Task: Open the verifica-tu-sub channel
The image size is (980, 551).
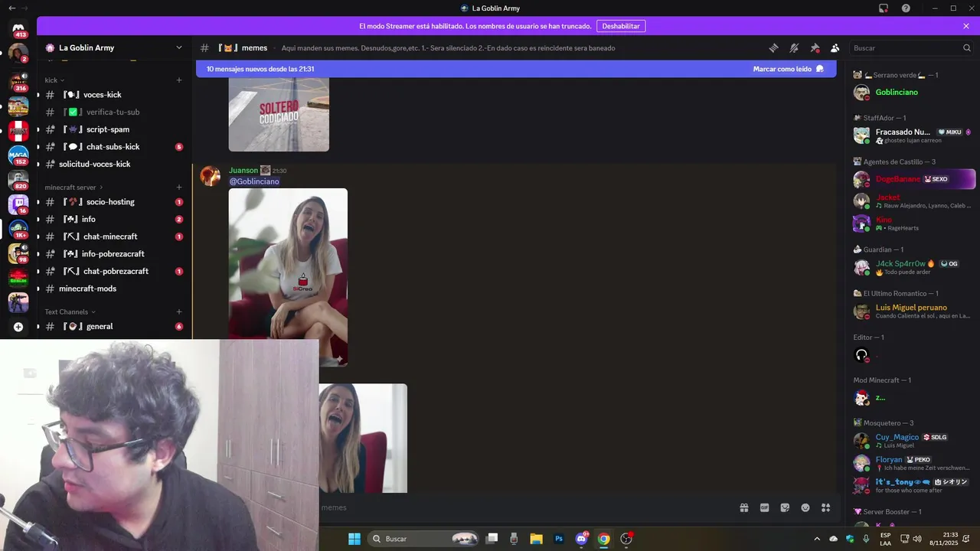Action: [x=114, y=112]
